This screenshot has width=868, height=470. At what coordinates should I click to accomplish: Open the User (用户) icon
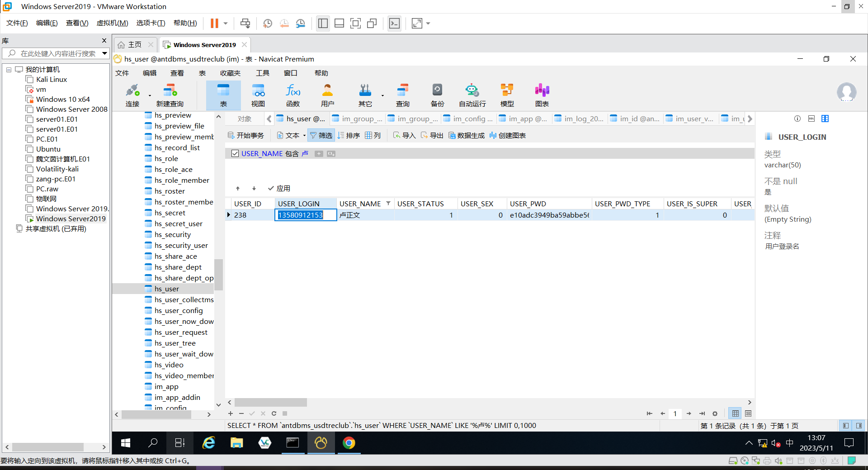click(328, 95)
